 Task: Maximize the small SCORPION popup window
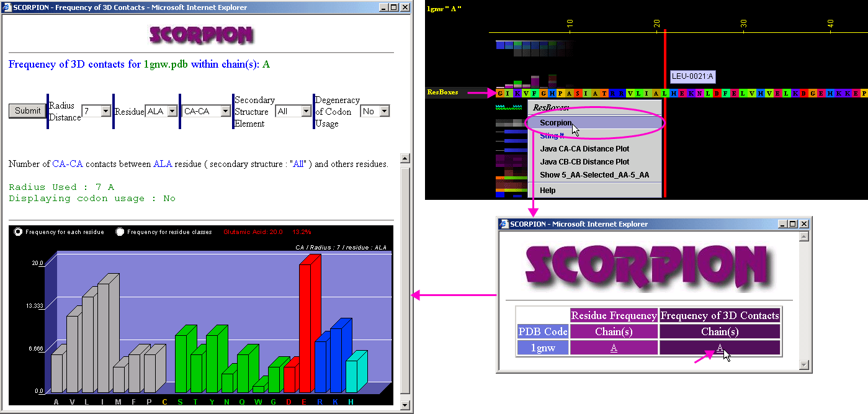point(793,224)
